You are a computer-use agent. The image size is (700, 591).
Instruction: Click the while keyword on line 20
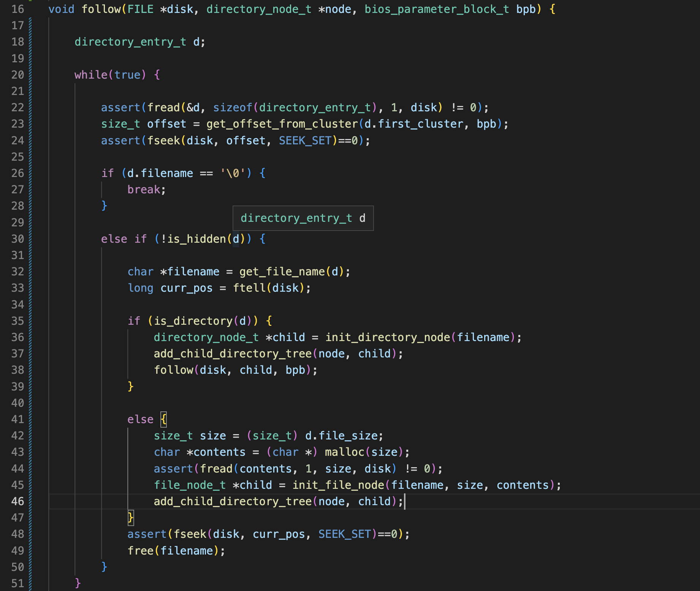coord(91,75)
